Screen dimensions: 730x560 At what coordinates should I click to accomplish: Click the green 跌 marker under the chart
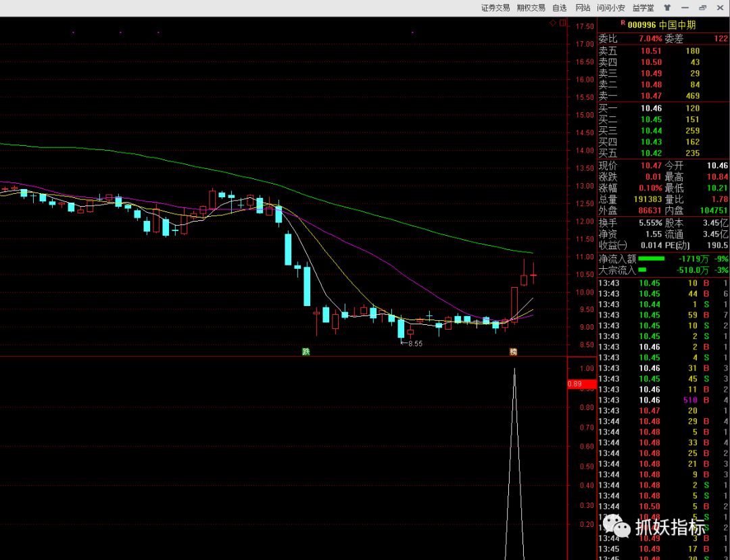(x=306, y=352)
